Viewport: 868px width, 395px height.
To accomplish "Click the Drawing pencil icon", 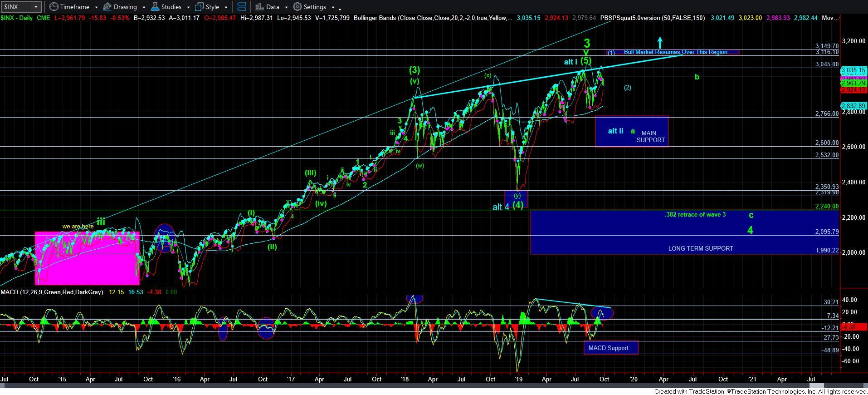I will 107,7.
